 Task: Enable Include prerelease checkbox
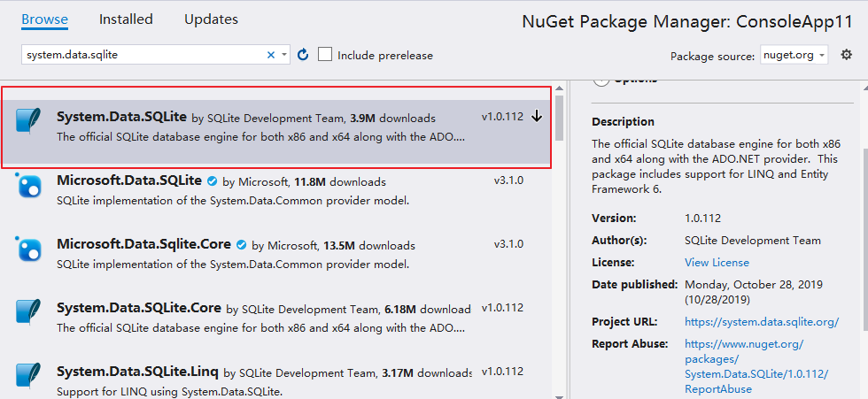(x=325, y=54)
